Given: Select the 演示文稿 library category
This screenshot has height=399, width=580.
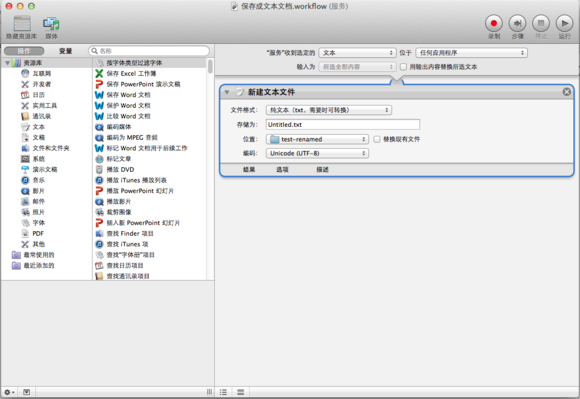Looking at the screenshot, I should click(39, 169).
